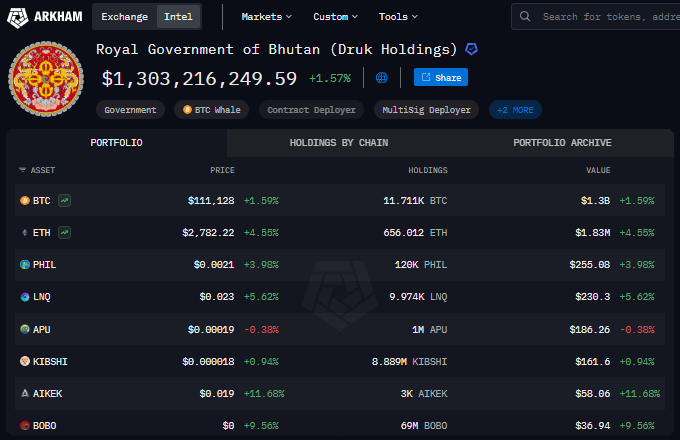Open the search magnifier icon

pos(525,16)
